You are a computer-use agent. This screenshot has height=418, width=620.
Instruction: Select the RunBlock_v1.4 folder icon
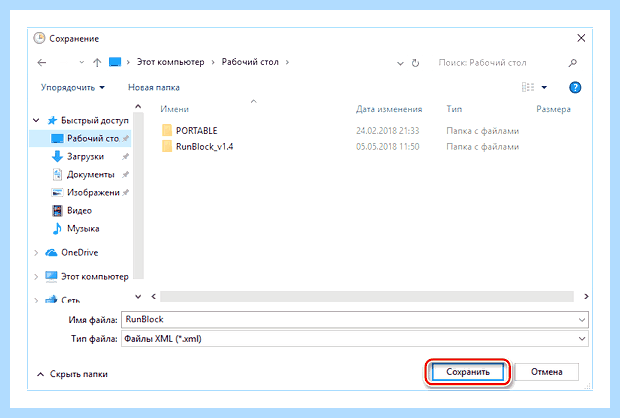click(x=167, y=146)
